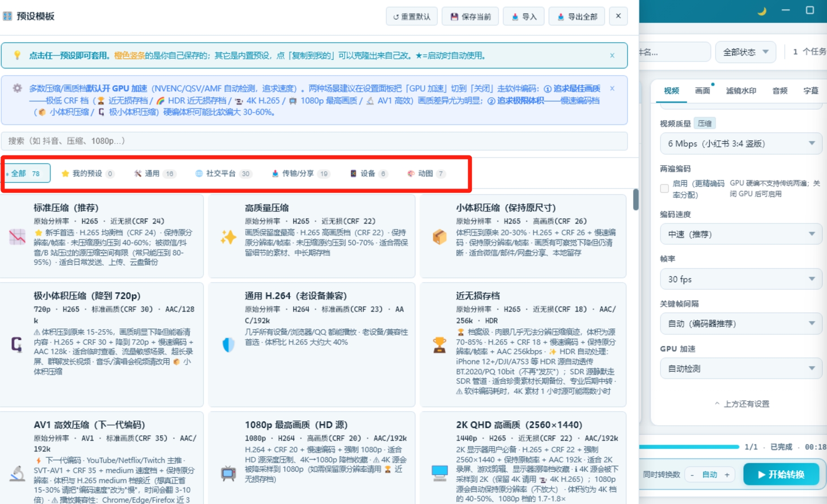This screenshot has height=504, width=827.
Task: Click the 重置默认 button
Action: (x=412, y=17)
